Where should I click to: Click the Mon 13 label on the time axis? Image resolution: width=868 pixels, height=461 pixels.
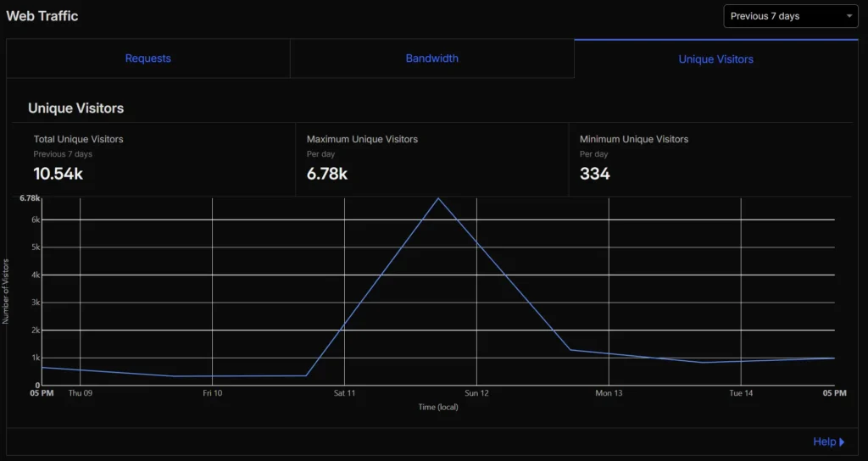click(609, 393)
